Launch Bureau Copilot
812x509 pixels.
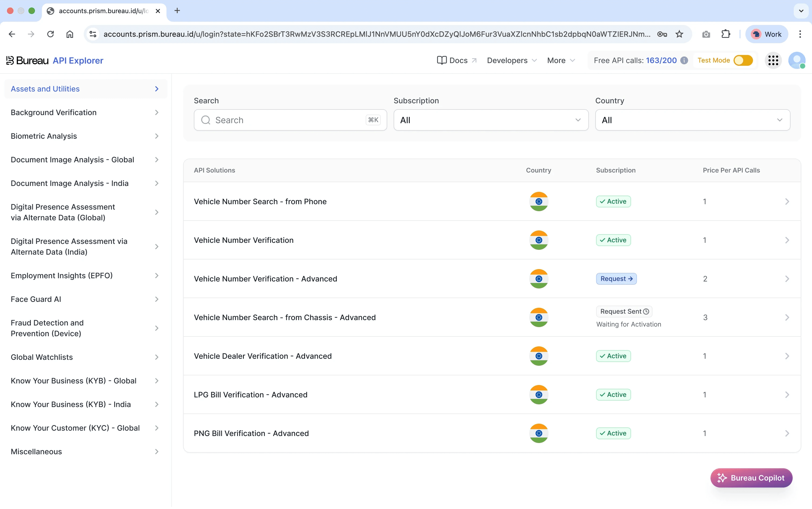tap(751, 478)
